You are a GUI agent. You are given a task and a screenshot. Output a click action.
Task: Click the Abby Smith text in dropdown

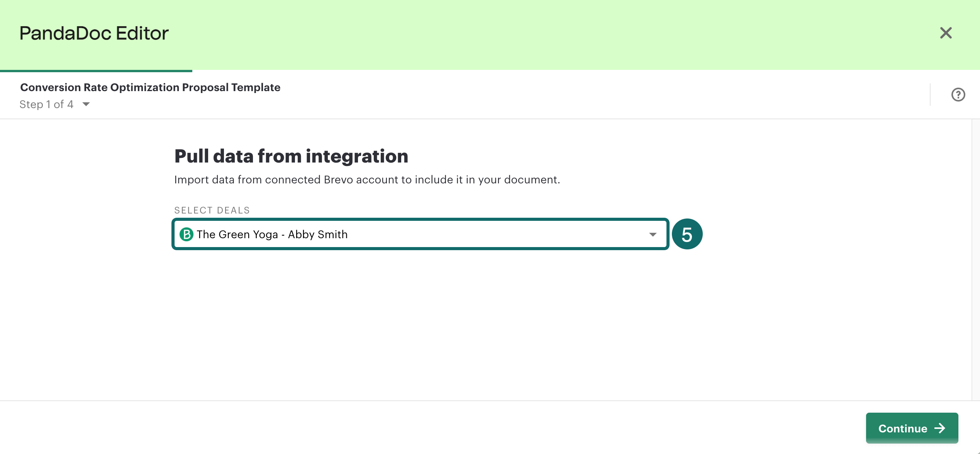(318, 234)
